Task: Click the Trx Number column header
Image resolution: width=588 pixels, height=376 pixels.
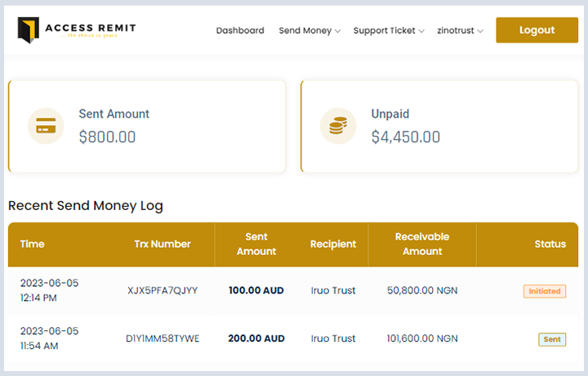Action: pyautogui.click(x=163, y=244)
